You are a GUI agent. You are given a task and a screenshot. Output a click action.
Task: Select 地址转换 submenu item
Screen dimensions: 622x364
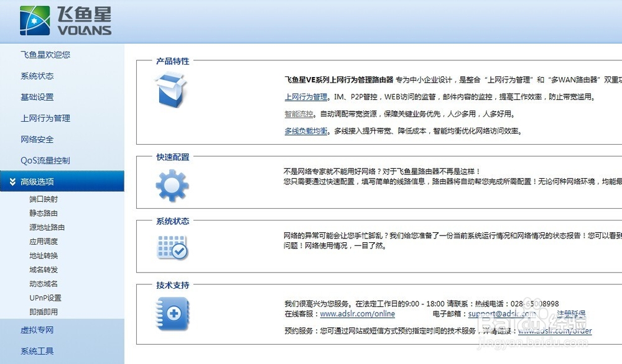(44, 255)
